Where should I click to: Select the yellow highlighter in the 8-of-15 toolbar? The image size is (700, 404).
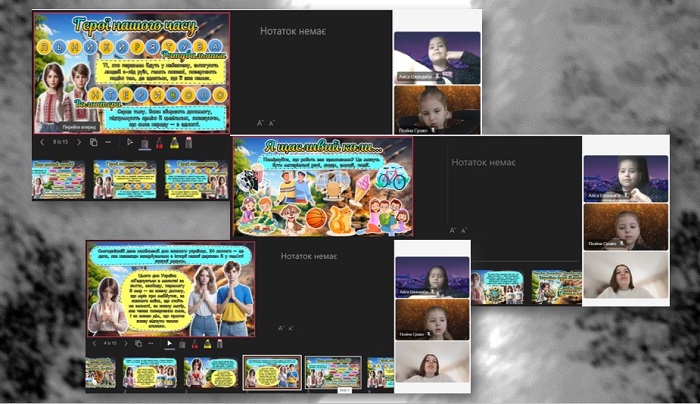click(174, 143)
